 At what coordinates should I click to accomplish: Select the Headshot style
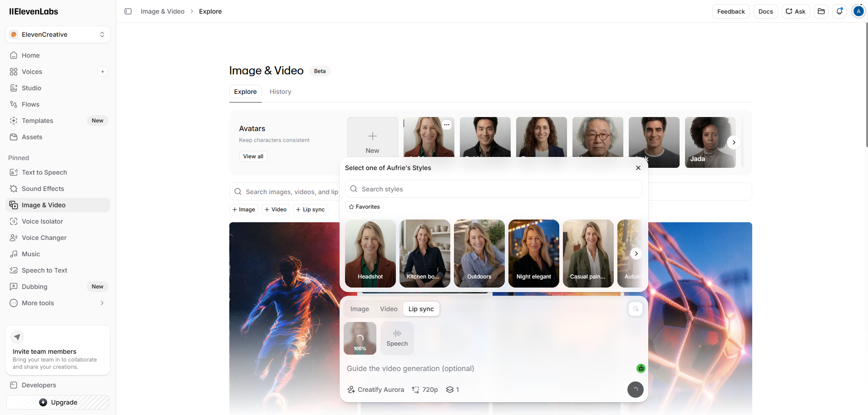370,254
